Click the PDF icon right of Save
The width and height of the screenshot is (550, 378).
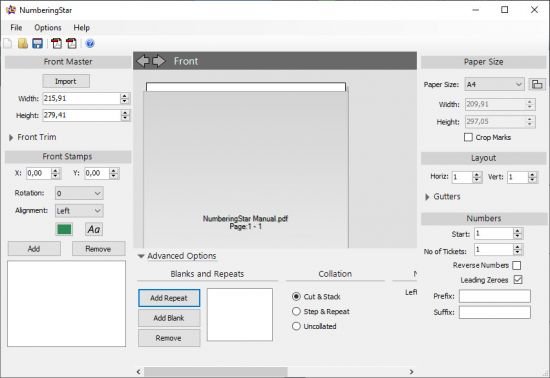tap(56, 43)
